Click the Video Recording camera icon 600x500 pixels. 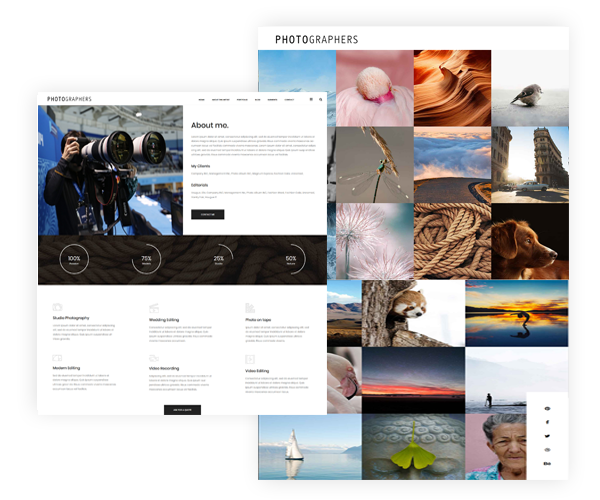click(x=153, y=358)
